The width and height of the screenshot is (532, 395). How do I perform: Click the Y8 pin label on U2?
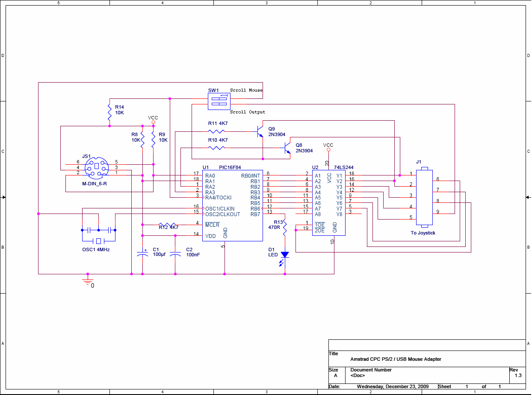[x=339, y=214]
